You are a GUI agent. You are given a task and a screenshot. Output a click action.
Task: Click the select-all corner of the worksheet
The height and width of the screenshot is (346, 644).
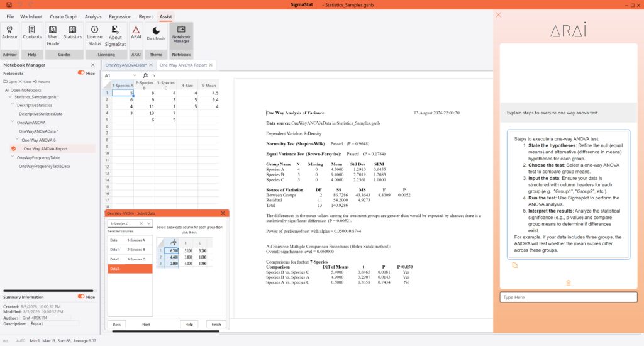(107, 85)
